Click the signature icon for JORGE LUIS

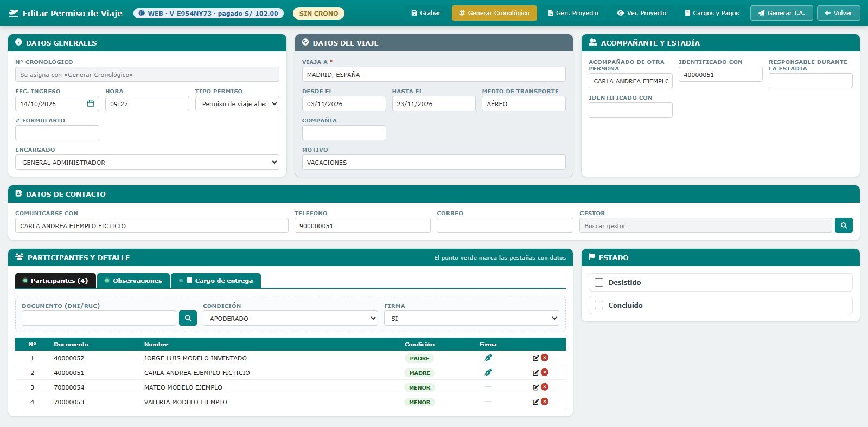pyautogui.click(x=488, y=358)
